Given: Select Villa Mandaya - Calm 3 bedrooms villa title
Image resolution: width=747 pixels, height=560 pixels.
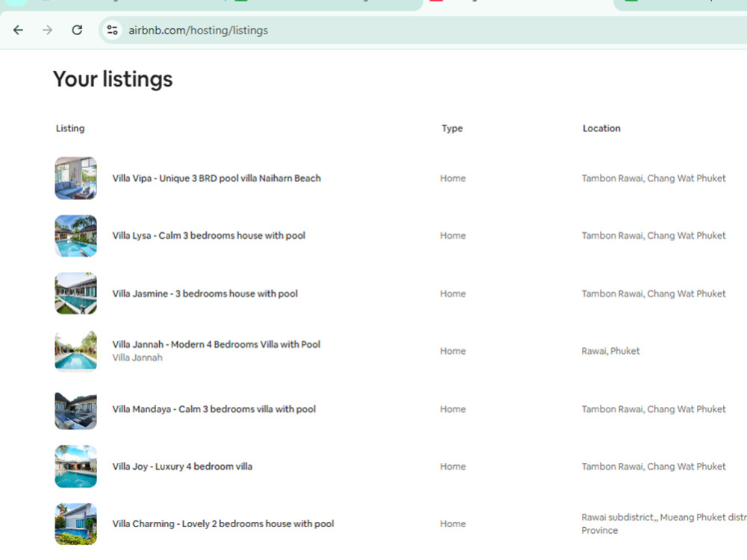Looking at the screenshot, I should click(x=214, y=409).
